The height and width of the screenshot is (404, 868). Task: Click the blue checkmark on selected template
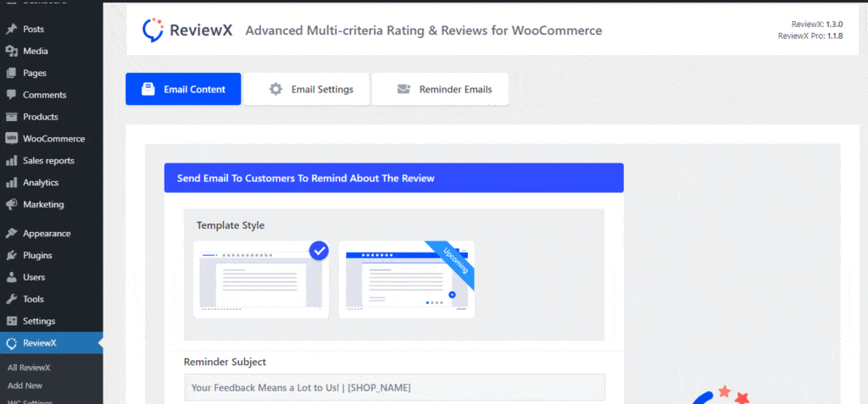319,251
